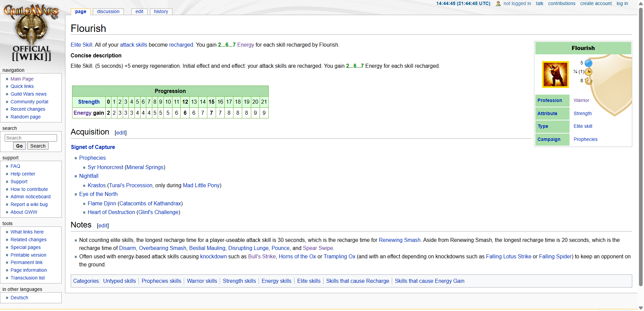Click the log in link
This screenshot has width=644, height=311.
click(x=622, y=3)
